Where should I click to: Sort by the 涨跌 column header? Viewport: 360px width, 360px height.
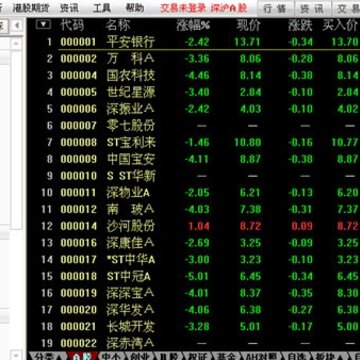tap(301, 25)
